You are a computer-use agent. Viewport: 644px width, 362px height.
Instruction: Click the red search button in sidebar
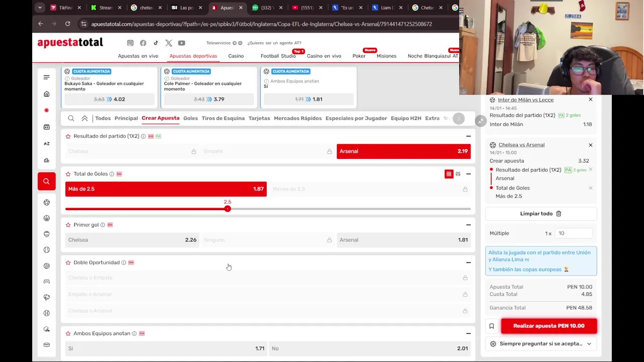46,181
